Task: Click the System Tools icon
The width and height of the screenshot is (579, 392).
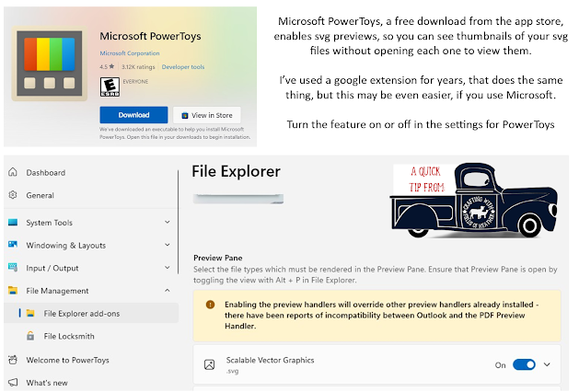Action: click(x=13, y=222)
